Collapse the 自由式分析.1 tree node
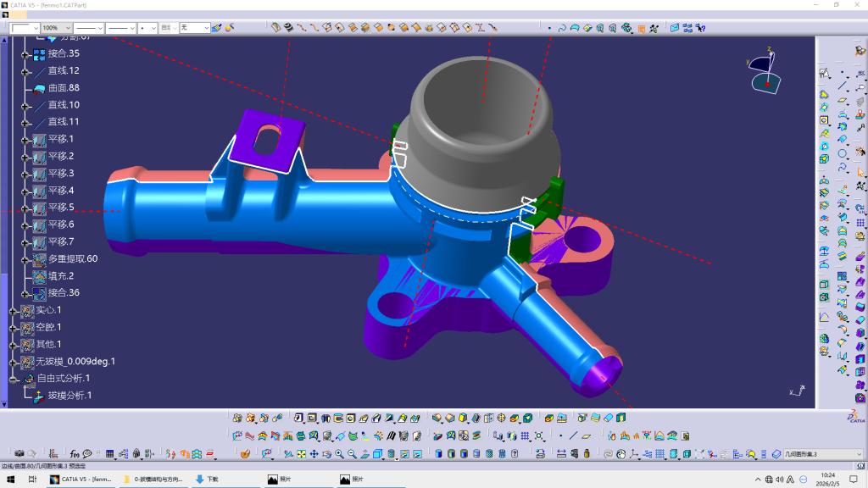Image resolution: width=868 pixels, height=488 pixels. [14, 379]
